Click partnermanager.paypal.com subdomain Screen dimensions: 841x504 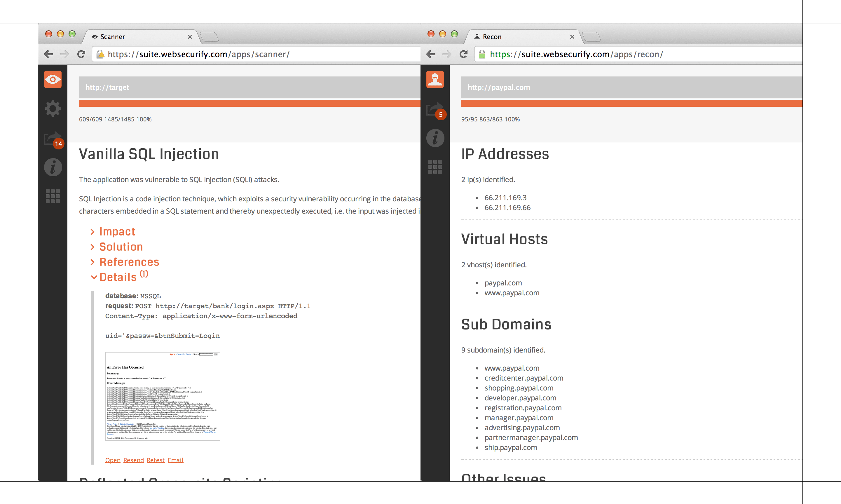click(531, 437)
